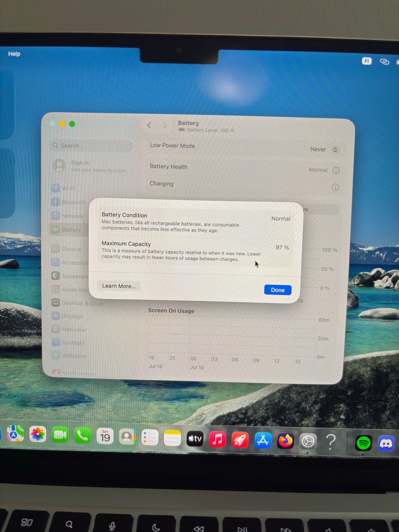This screenshot has width=399, height=532.
Task: Launch Discord from the Dock
Action: point(386,443)
